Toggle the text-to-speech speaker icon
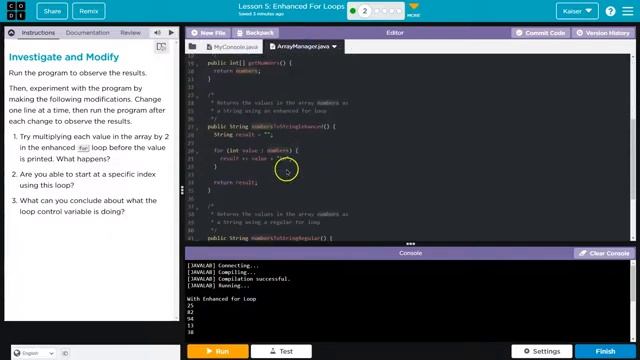Screen dimensions: 640x360 (x=157, y=33)
